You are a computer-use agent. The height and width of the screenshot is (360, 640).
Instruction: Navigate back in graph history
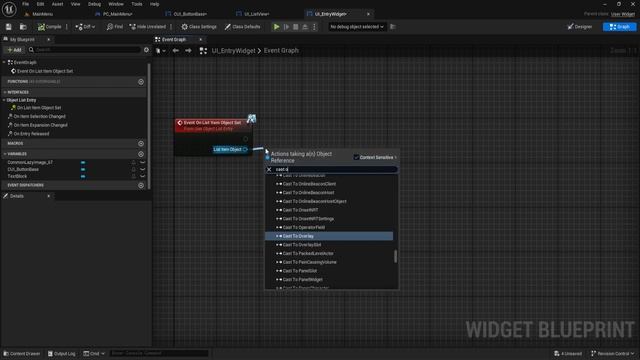[x=176, y=51]
